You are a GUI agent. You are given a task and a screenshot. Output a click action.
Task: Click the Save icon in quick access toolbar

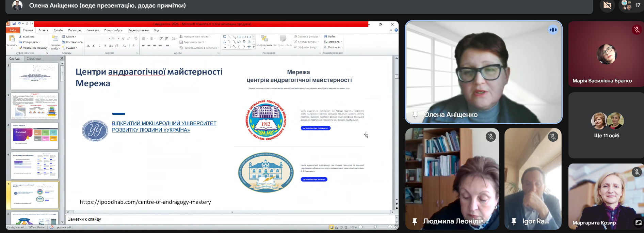tap(14, 24)
